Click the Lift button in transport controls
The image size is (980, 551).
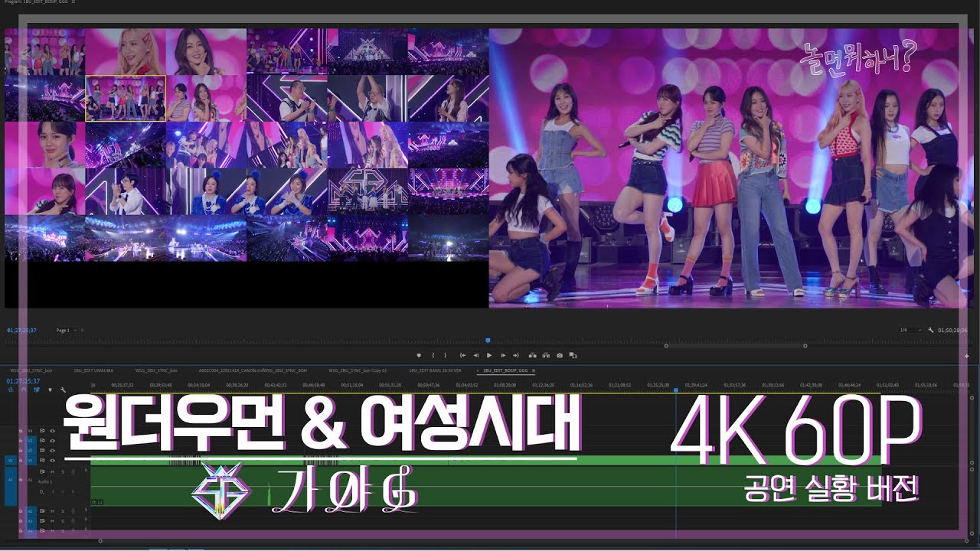[533, 355]
